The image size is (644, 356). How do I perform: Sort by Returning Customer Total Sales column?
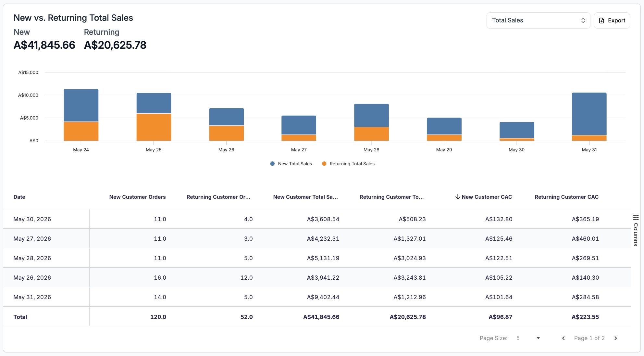tap(391, 197)
